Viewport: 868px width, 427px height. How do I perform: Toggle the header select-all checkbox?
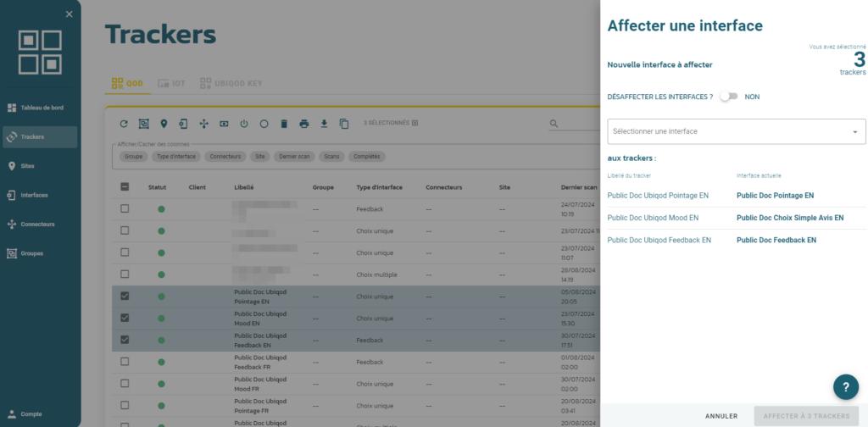tap(125, 187)
